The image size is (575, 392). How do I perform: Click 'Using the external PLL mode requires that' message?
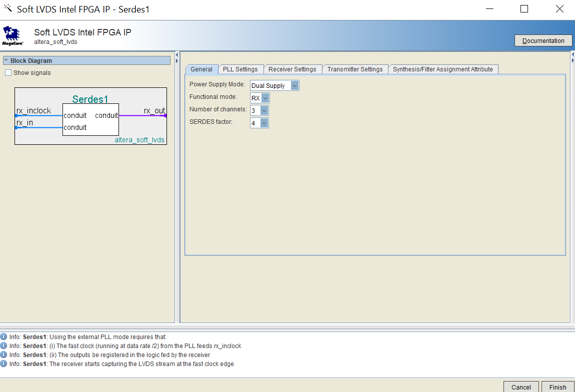pyautogui.click(x=108, y=337)
